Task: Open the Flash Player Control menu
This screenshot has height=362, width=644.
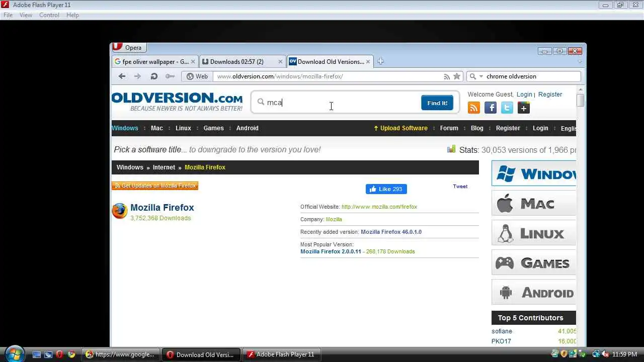Action: pos(49,15)
